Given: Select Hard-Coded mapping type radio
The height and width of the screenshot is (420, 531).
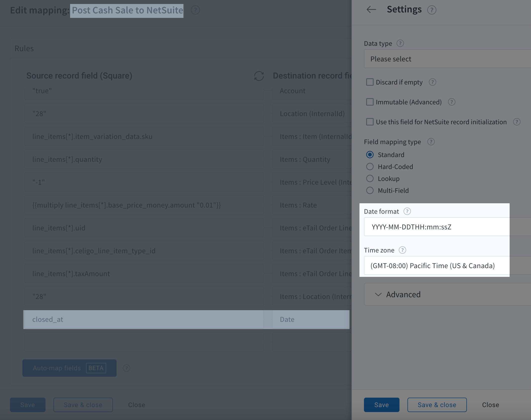Looking at the screenshot, I should pyautogui.click(x=370, y=167).
